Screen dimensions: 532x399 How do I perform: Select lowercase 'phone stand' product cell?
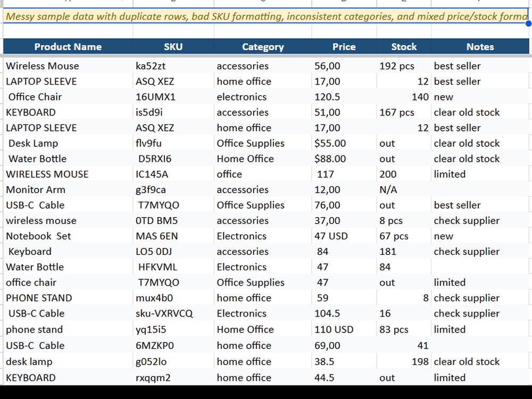tap(68, 329)
